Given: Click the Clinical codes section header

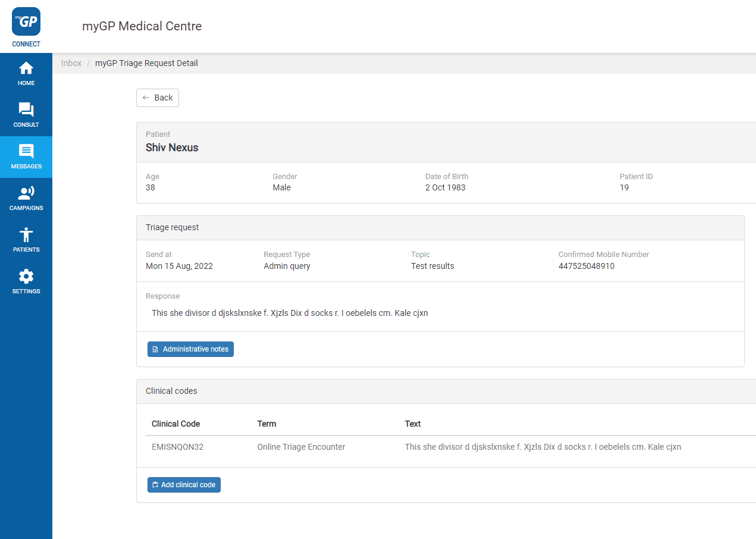Looking at the screenshot, I should click(446, 391).
